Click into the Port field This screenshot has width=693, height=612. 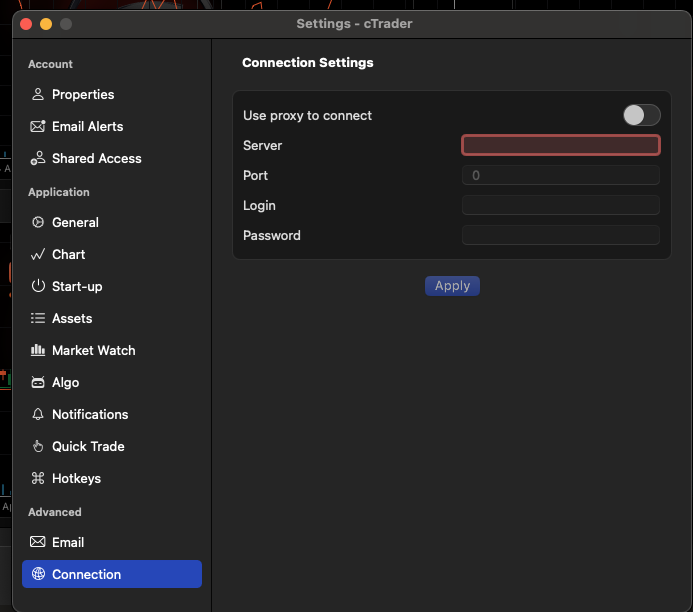(x=561, y=175)
